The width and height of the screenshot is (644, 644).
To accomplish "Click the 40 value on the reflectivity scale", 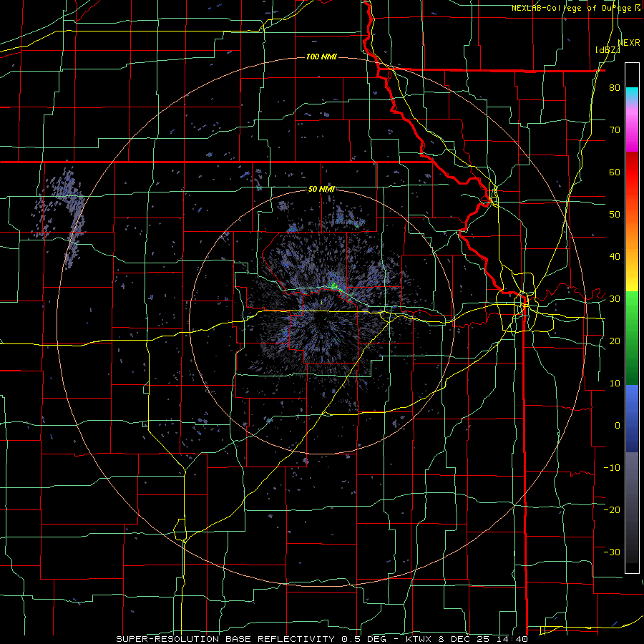I will click(615, 257).
